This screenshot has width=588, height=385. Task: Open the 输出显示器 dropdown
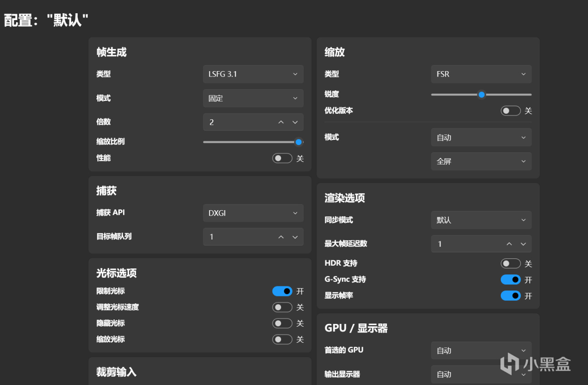(481, 374)
